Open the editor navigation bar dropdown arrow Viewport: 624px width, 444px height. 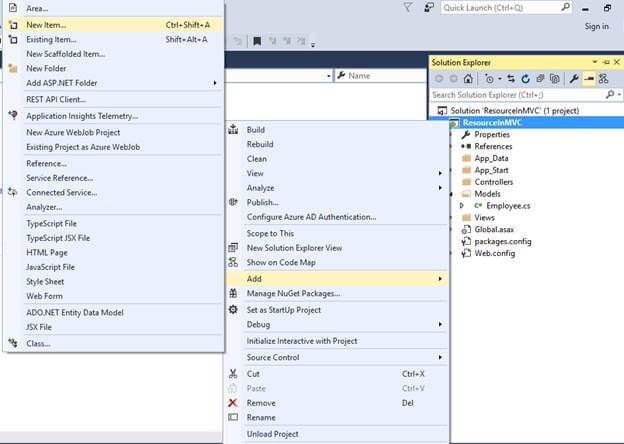point(329,76)
